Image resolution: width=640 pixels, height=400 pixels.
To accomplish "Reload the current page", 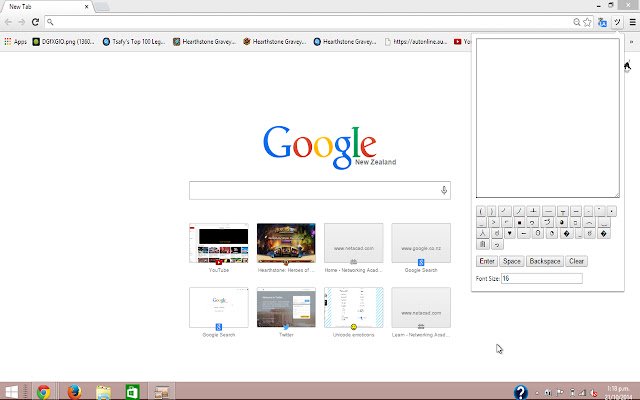I will [x=36, y=22].
